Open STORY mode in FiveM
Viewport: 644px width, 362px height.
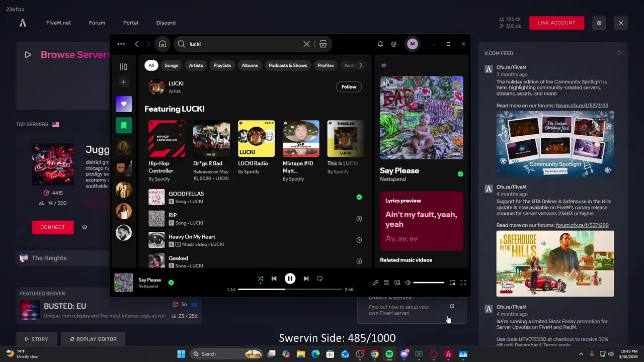point(36,339)
